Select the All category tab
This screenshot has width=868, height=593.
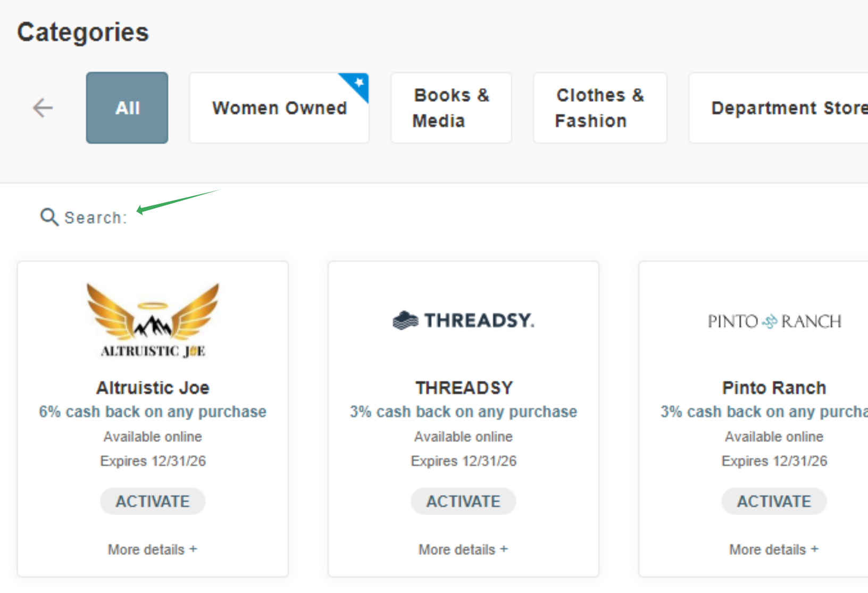click(x=127, y=108)
